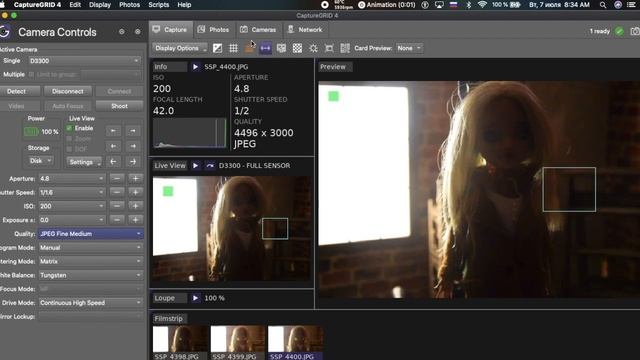Viewport: 640px width, 360px height.
Task: Open the ISO 200 dropdown
Action: [x=72, y=206]
